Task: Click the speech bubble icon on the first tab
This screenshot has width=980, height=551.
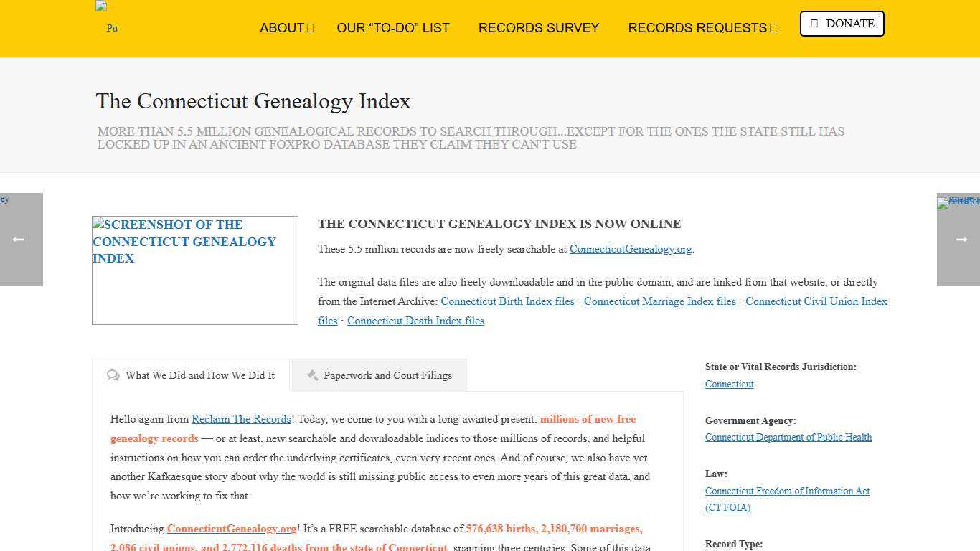Action: tap(113, 375)
